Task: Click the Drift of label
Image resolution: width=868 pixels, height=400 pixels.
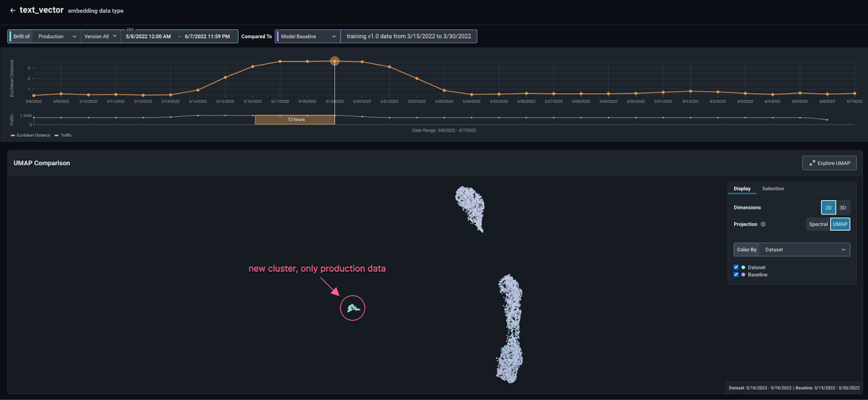Action: [22, 36]
